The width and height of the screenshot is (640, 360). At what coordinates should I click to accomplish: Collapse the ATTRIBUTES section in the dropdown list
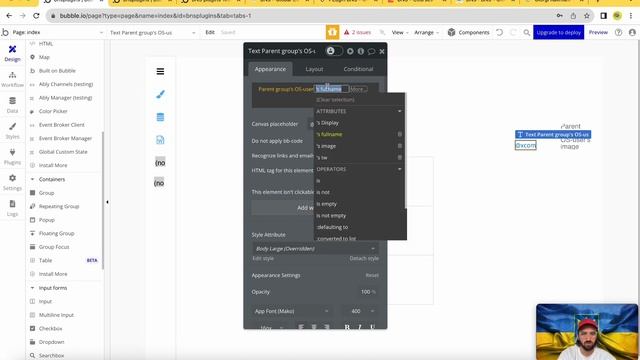[x=400, y=111]
